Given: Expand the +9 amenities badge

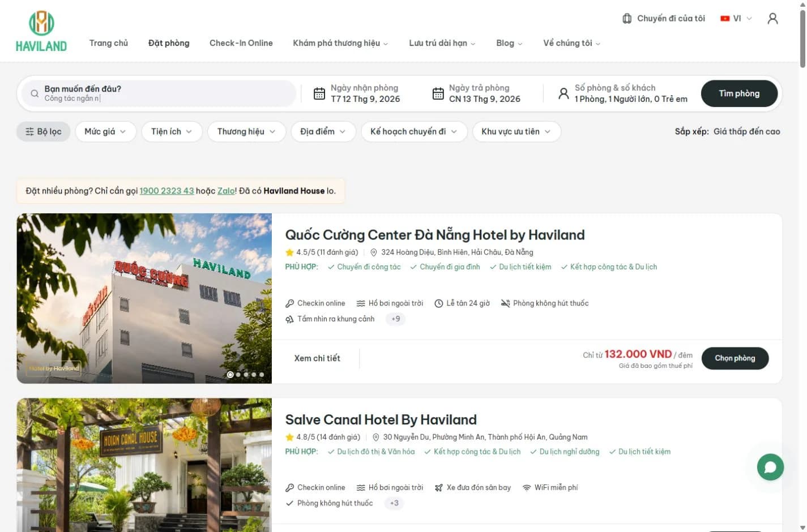Looking at the screenshot, I should pos(395,319).
